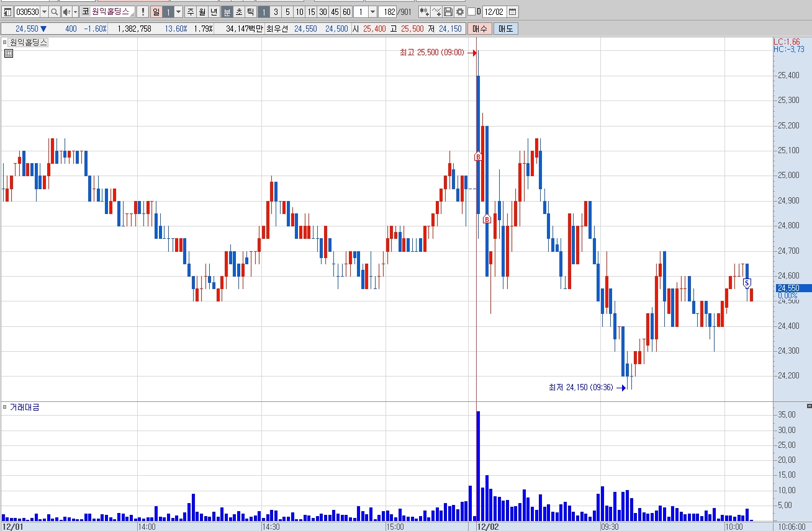This screenshot has width=812, height=531.
Task: Open the chart settings gear icon
Action: pos(459,12)
